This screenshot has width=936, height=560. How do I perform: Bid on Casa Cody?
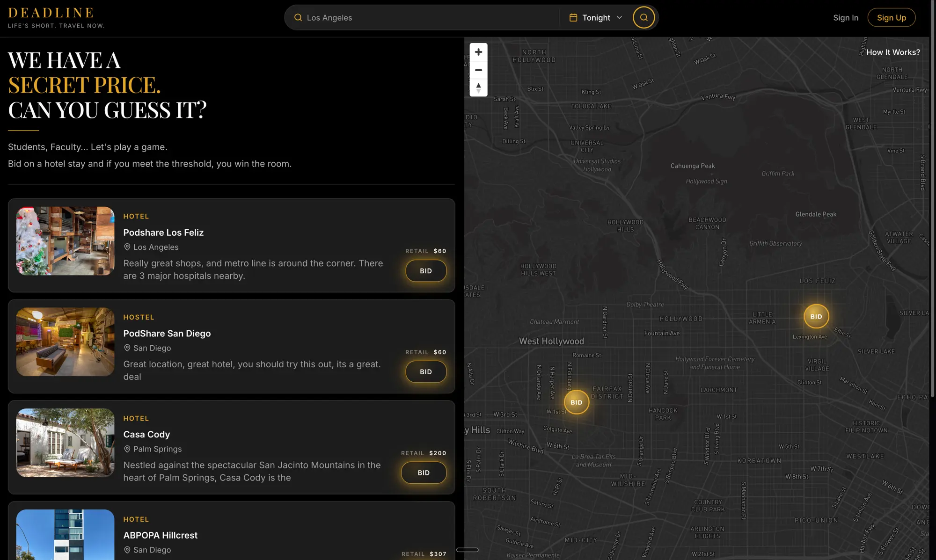tap(424, 473)
